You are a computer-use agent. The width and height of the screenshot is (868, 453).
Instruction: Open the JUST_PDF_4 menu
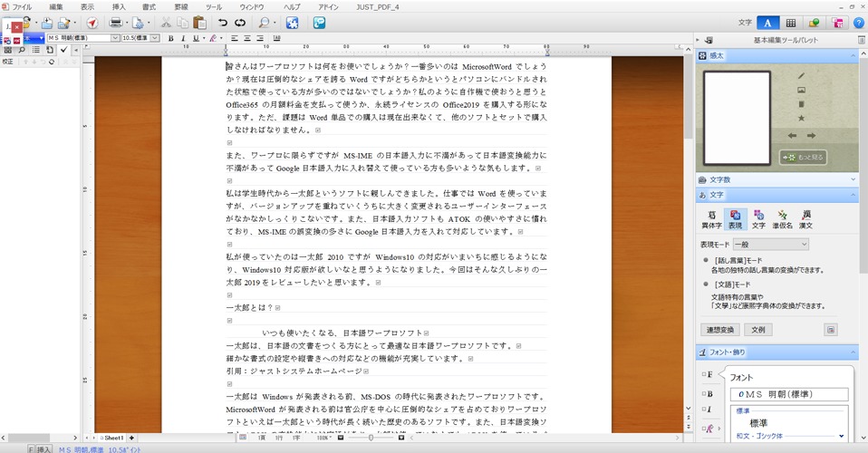378,7
